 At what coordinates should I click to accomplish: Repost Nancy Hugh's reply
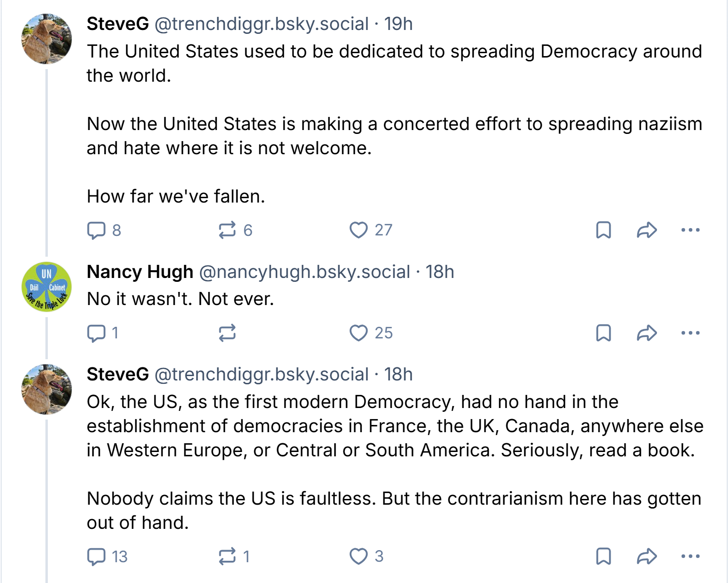(228, 333)
